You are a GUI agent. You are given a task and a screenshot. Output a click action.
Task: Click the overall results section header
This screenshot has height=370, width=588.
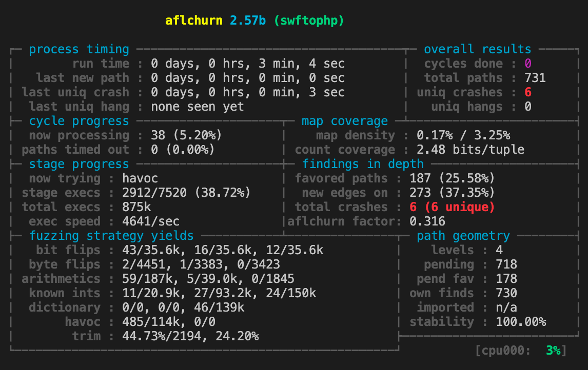click(477, 49)
